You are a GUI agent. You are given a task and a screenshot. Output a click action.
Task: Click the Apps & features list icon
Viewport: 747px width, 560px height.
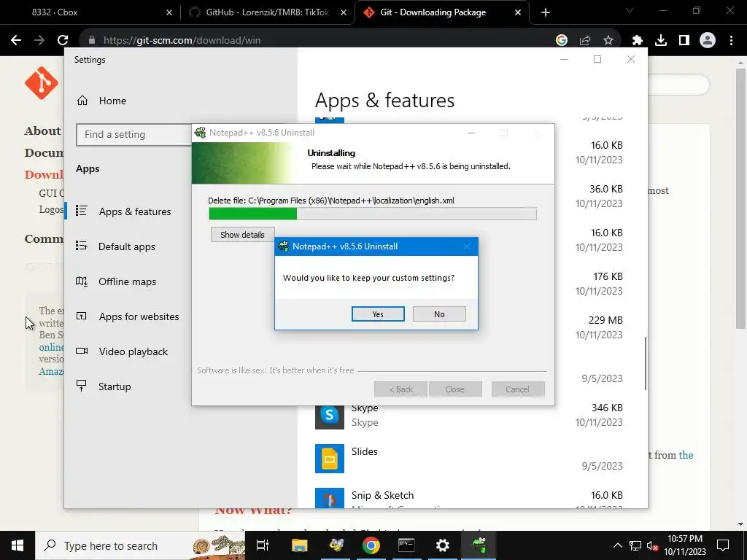click(x=82, y=211)
